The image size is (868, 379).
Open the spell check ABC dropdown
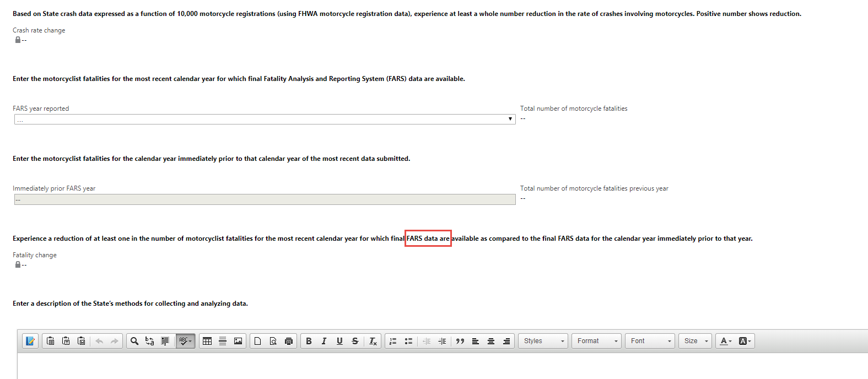coord(186,341)
